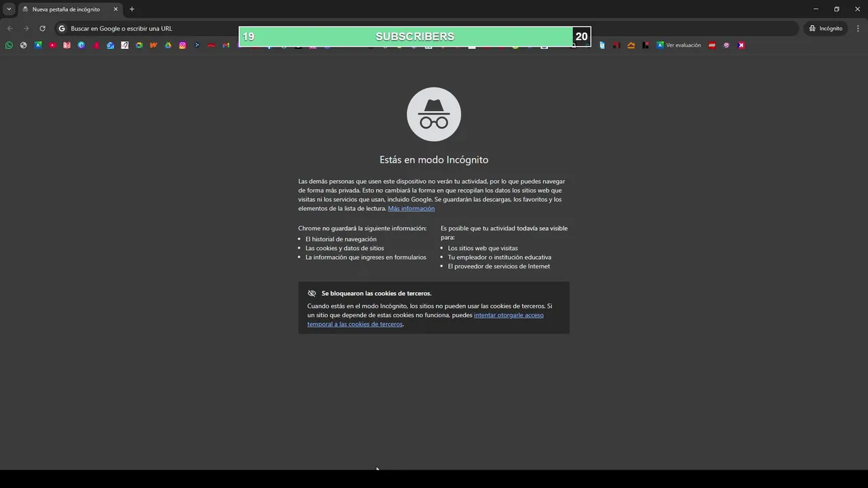Screen dimensions: 868x488
Task: Focus the address bar search field
Action: pos(427,28)
